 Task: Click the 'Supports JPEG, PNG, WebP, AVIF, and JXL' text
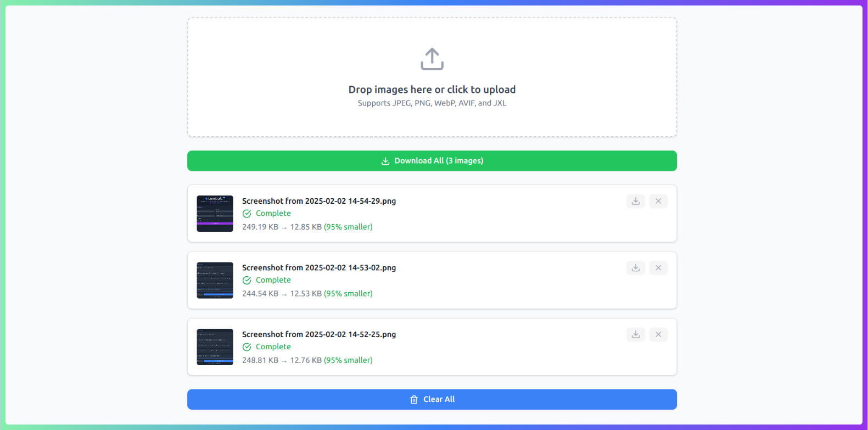click(432, 103)
